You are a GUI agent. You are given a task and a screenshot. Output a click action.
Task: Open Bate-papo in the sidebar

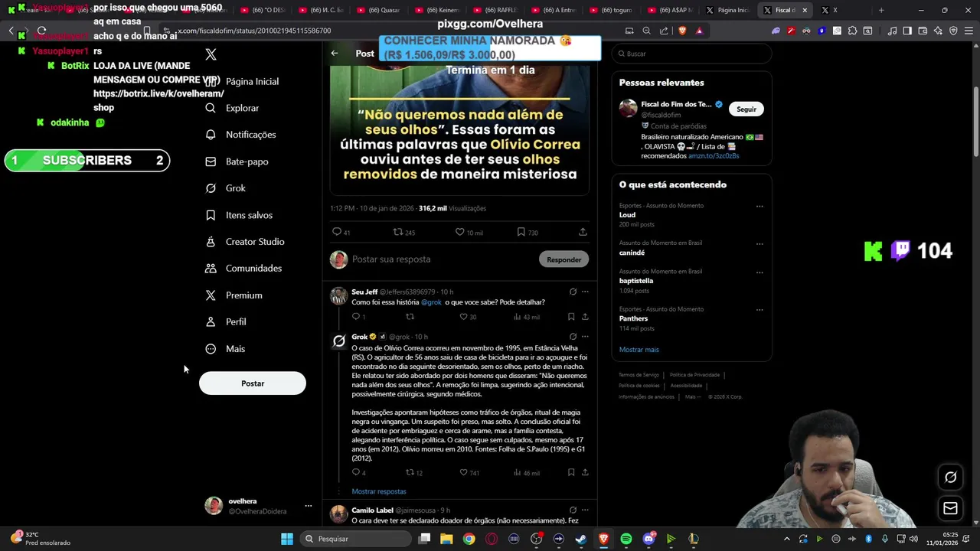pos(237,161)
